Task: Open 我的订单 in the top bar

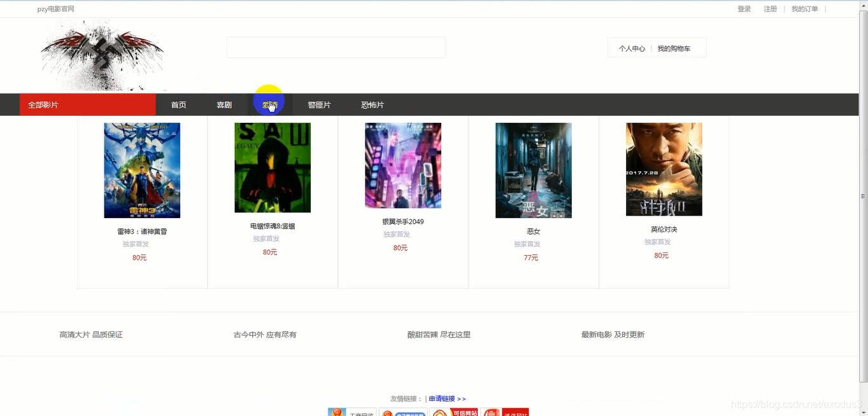Action: click(805, 9)
